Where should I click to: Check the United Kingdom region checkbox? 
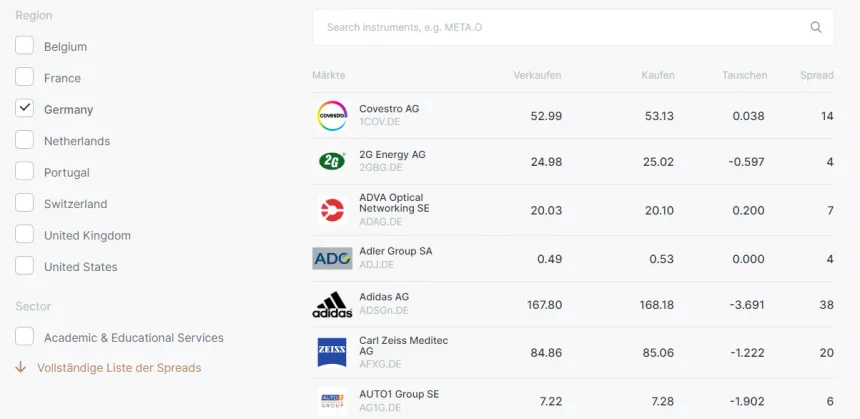click(x=24, y=234)
